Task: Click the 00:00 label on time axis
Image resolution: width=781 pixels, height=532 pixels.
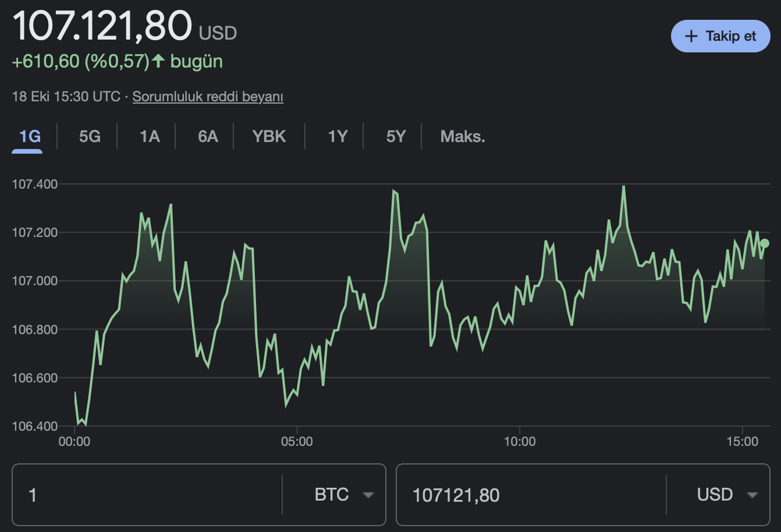Action: pos(74,442)
